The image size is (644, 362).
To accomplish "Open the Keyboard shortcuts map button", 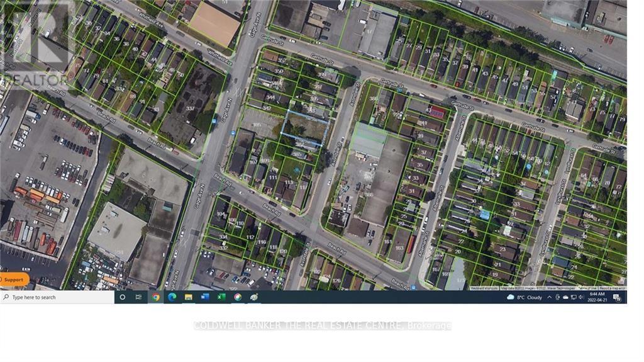I will (484, 288).
